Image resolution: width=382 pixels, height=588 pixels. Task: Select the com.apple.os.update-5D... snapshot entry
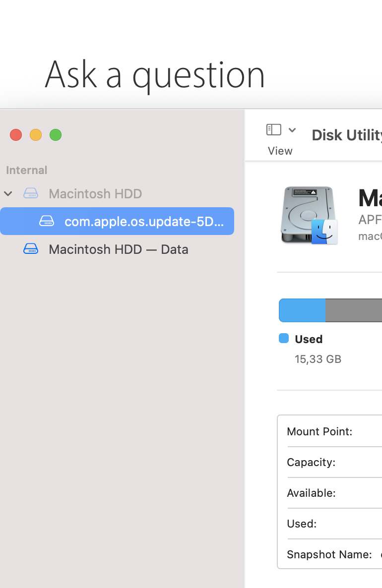[x=144, y=221]
